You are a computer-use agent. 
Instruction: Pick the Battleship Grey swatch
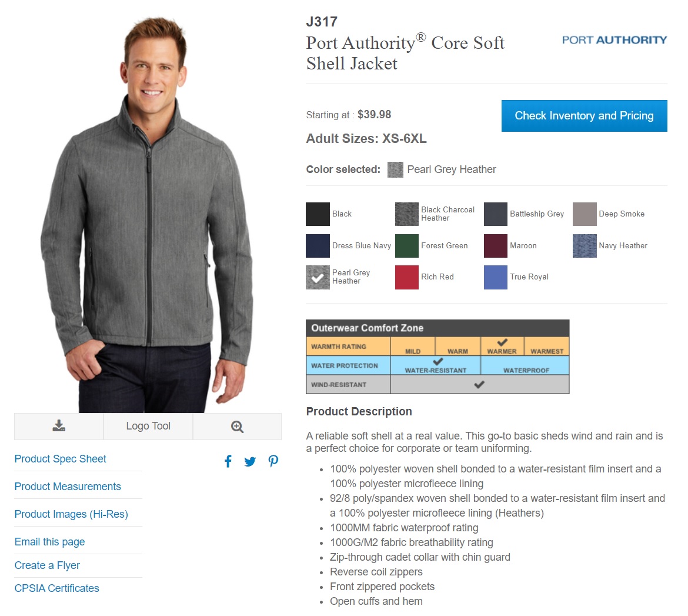click(x=495, y=214)
